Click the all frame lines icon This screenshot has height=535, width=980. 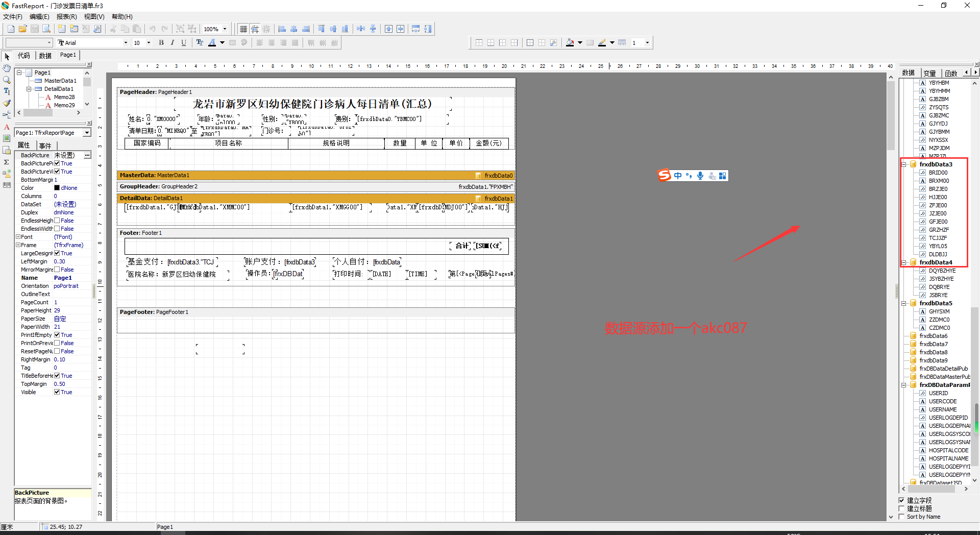tap(530, 43)
